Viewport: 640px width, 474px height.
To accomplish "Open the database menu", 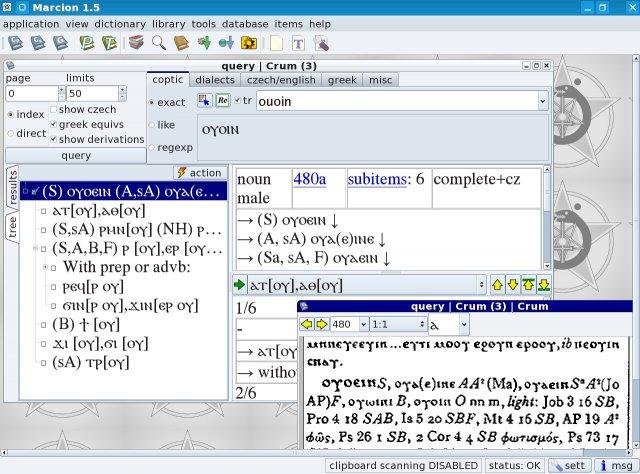I will coord(245,24).
